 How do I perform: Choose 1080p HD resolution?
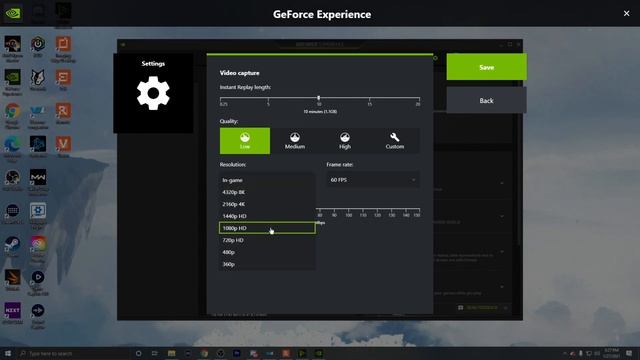coord(267,228)
